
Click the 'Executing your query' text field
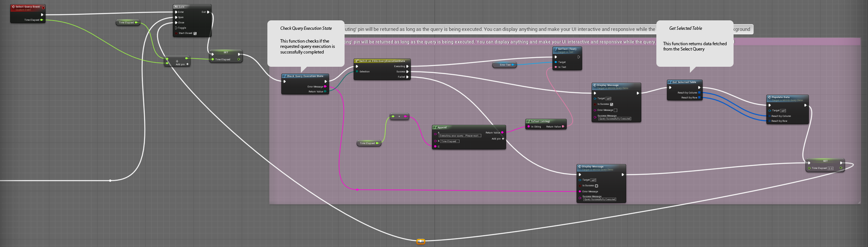click(460, 136)
